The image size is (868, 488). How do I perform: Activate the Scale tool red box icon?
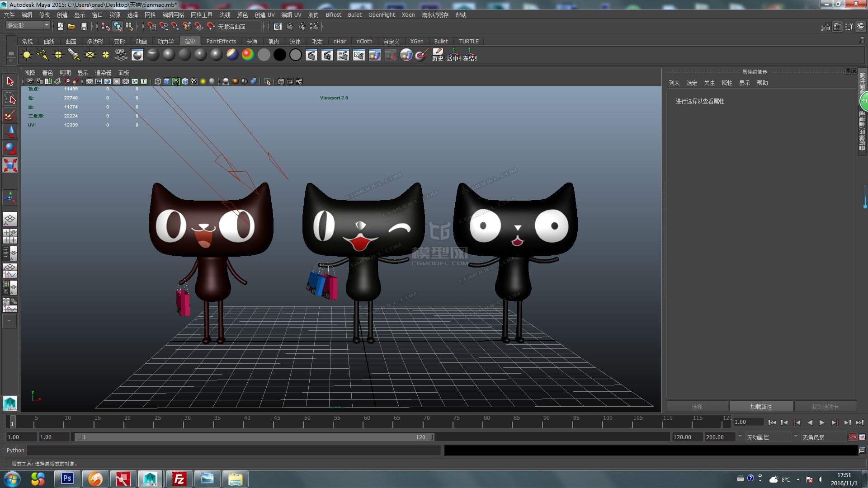10,165
